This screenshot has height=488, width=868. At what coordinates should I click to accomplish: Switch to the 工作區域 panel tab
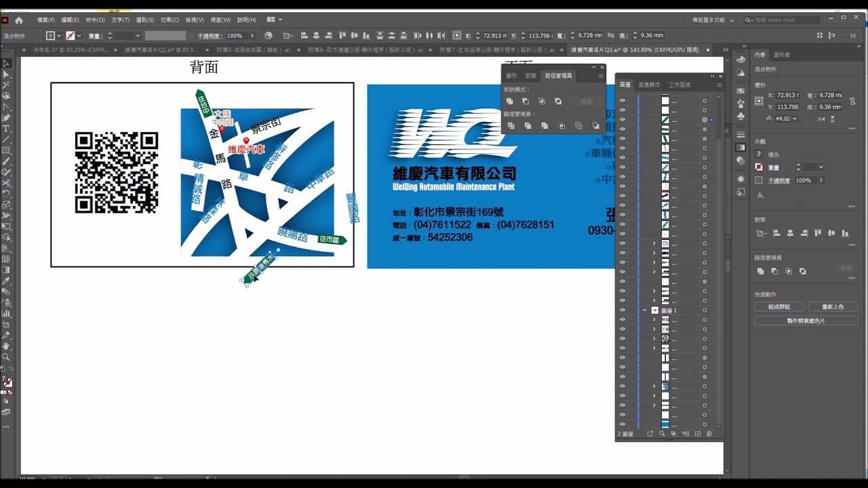[679, 85]
